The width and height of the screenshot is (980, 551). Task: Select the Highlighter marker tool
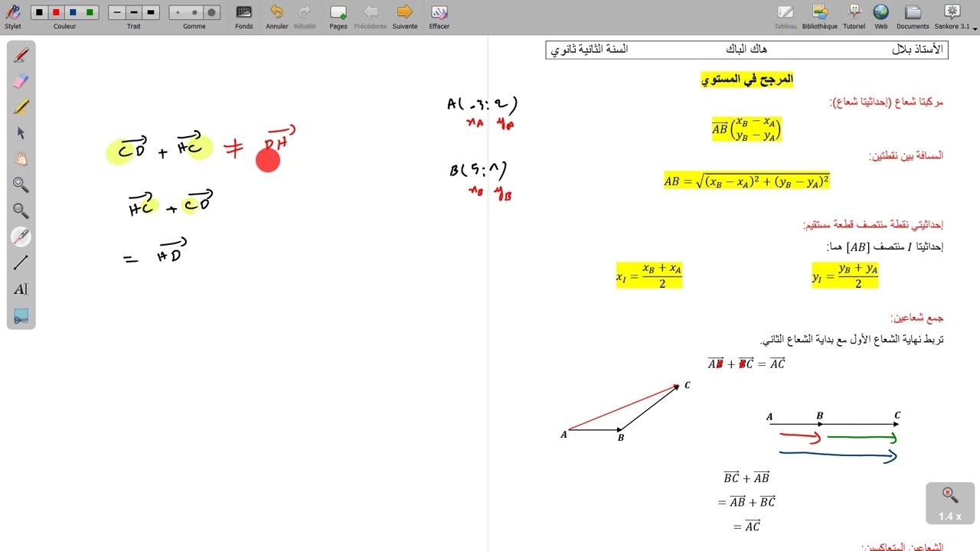[21, 107]
